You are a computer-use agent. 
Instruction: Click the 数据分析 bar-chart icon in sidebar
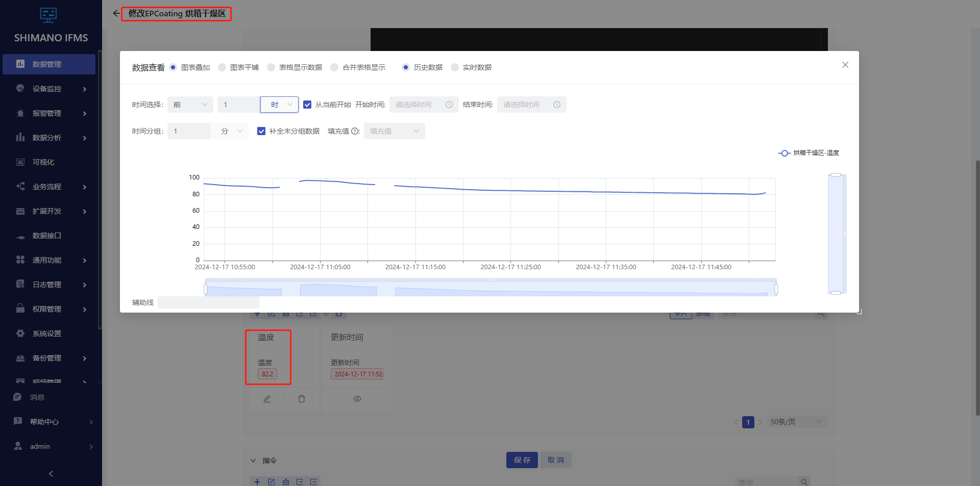[x=20, y=138]
